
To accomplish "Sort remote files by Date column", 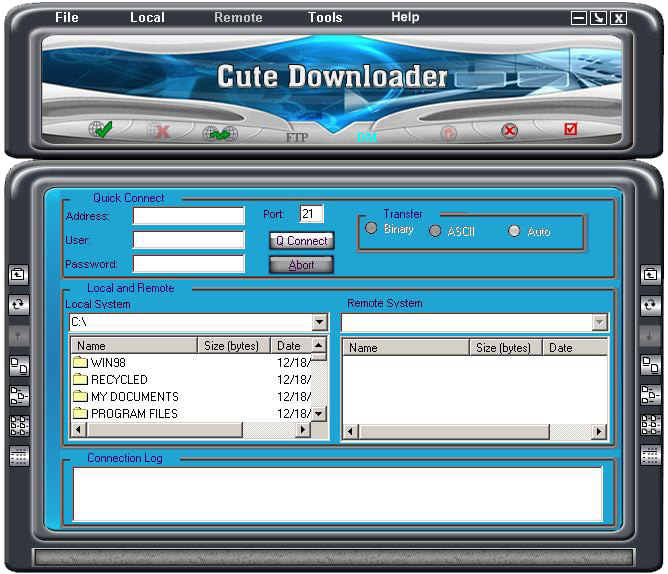I will [x=575, y=348].
